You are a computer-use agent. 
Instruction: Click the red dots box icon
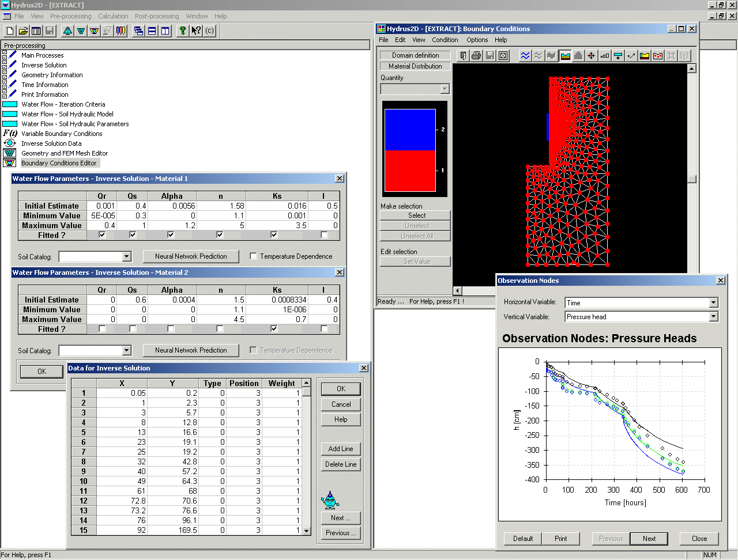tap(658, 56)
